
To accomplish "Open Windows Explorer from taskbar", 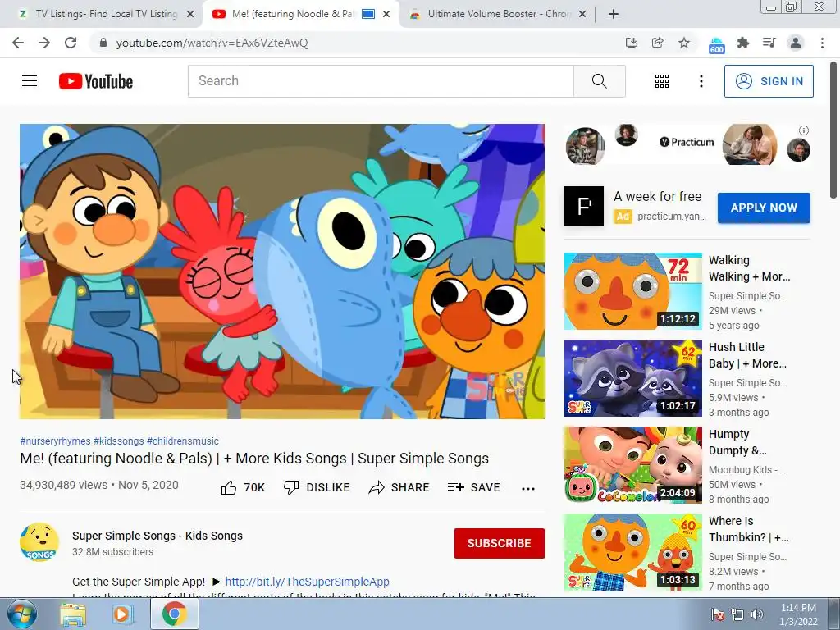I will (73, 614).
